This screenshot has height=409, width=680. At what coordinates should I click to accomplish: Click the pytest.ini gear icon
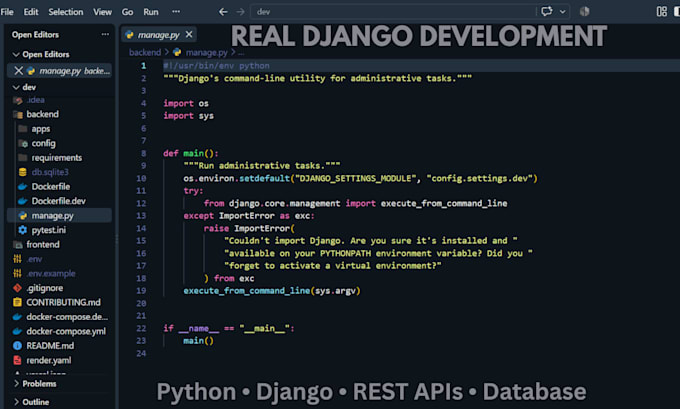click(x=23, y=230)
